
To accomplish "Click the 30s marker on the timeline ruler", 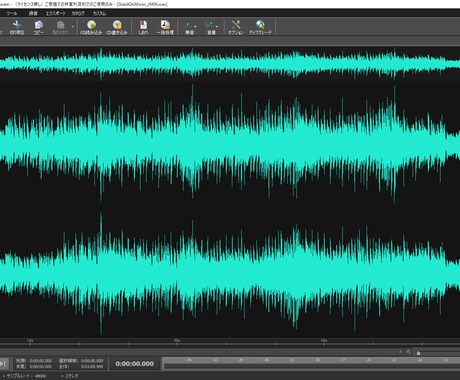I will click(177, 341).
